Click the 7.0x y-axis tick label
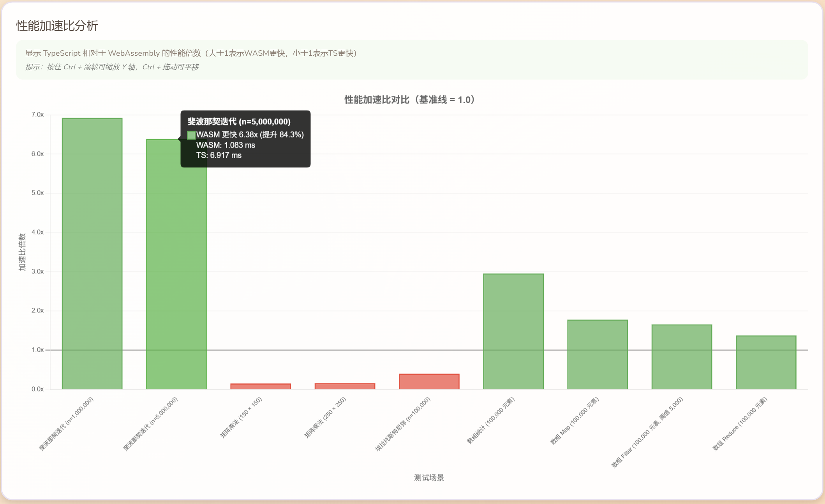Viewport: 825px width, 504px height. click(x=37, y=115)
